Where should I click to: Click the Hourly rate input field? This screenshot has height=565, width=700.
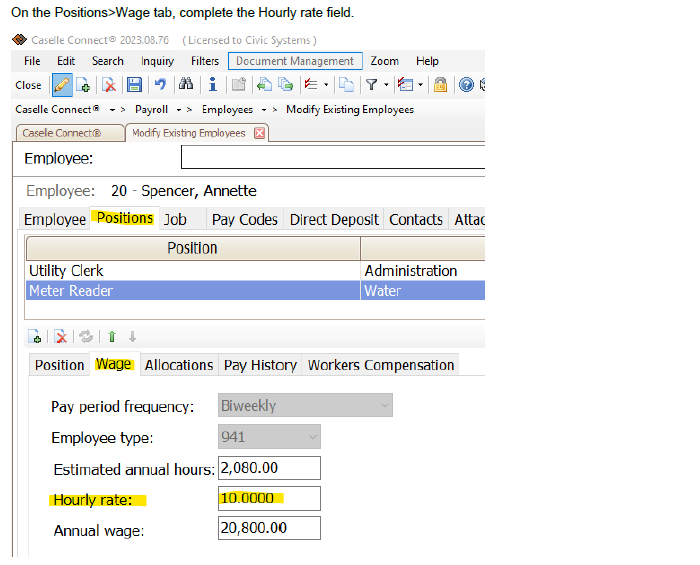pos(268,498)
